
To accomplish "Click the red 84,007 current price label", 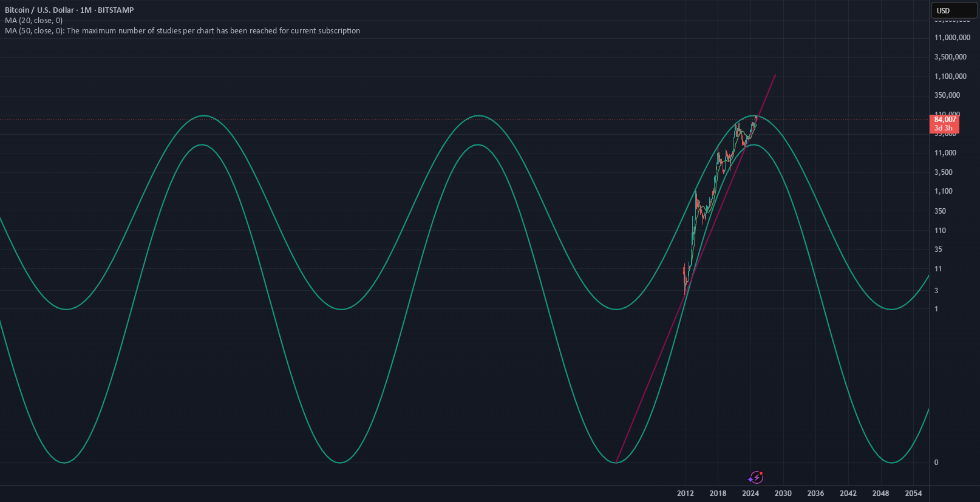I will point(945,124).
